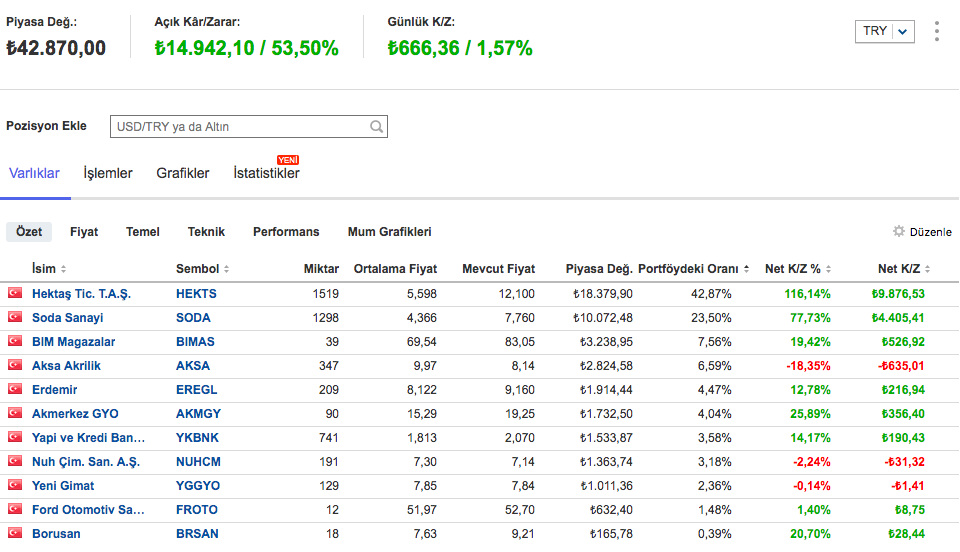960x552 pixels.
Task: Sort by İsim column arrows
Action: pos(64,269)
